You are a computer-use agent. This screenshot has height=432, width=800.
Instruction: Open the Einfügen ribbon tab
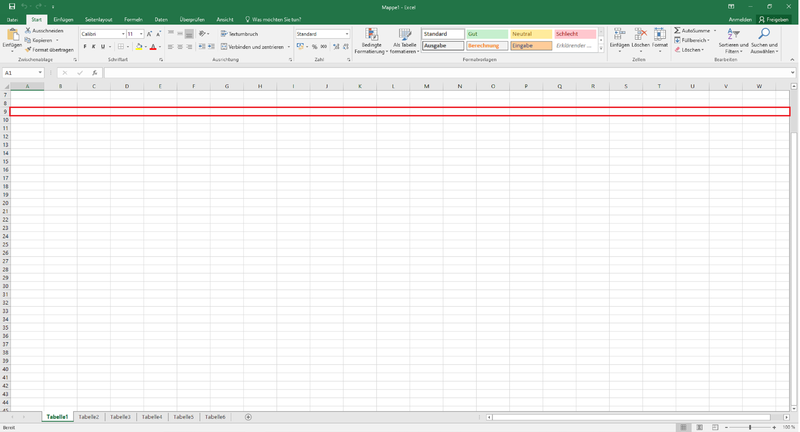point(63,19)
